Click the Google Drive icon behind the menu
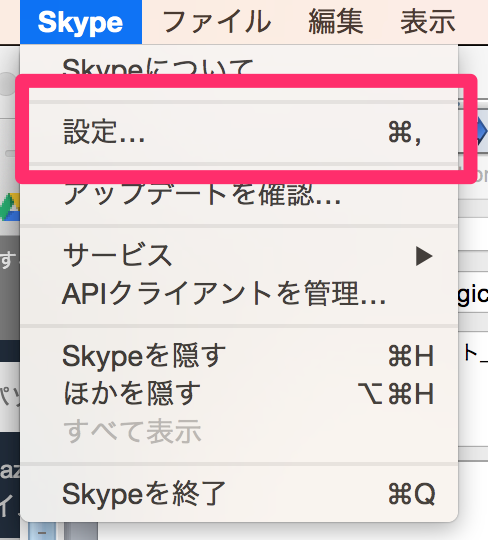The height and width of the screenshot is (540, 488). pos(10,207)
